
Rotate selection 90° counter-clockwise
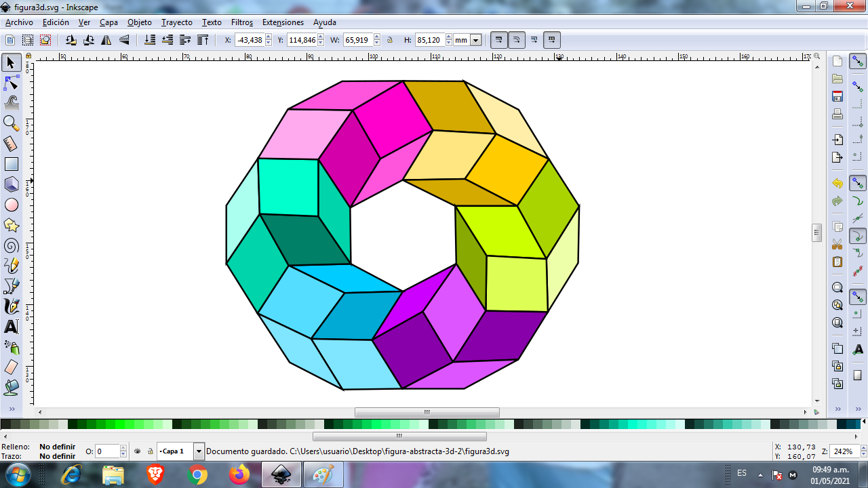71,40
